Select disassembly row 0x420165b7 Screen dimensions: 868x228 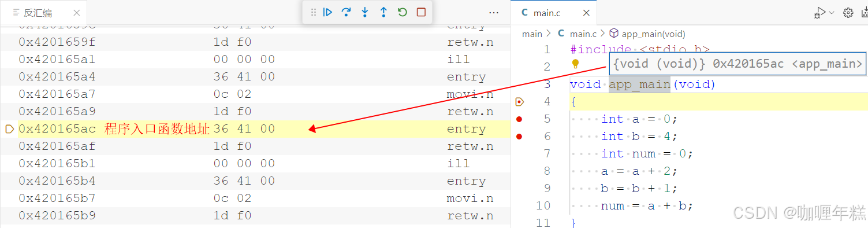tap(255, 198)
